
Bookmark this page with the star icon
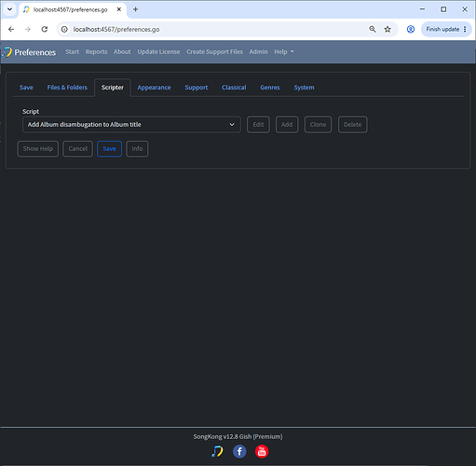(x=388, y=29)
